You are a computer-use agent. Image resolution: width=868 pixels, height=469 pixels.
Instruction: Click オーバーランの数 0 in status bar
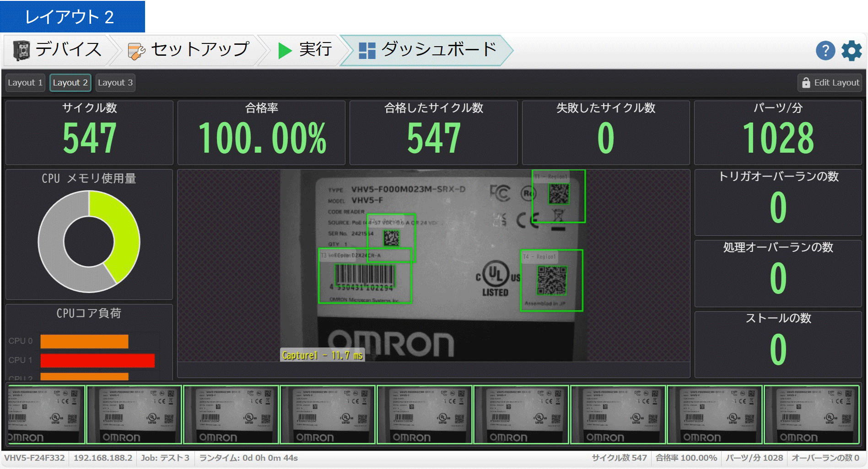pyautogui.click(x=825, y=458)
